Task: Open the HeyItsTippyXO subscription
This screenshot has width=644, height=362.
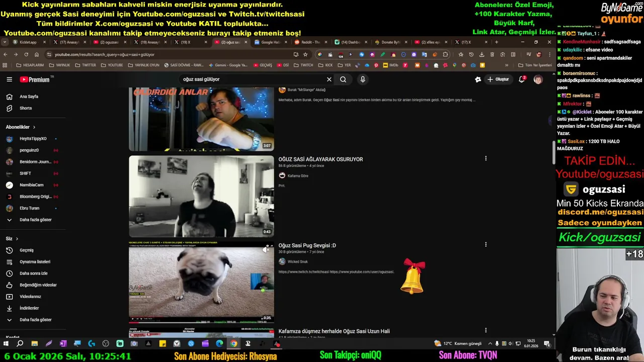Action: pyautogui.click(x=33, y=139)
